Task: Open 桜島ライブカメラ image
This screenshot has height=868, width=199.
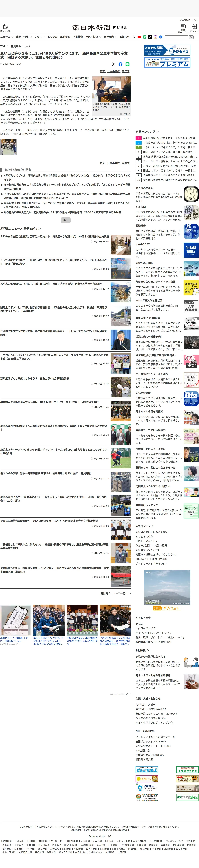Action: click(167, 588)
